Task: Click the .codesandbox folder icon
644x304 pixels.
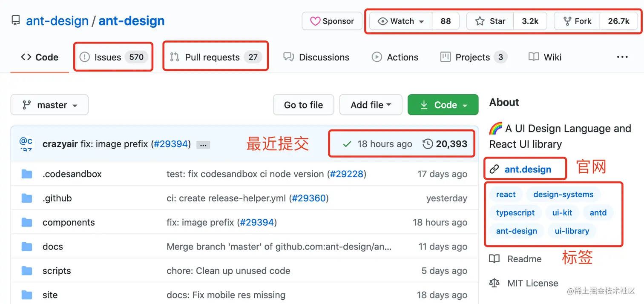Action: [27, 174]
